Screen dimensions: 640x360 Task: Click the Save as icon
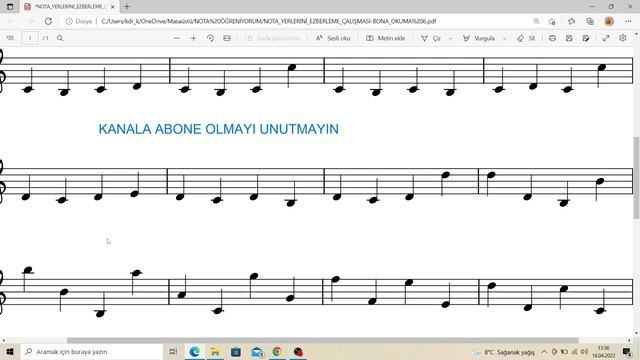tap(586, 38)
